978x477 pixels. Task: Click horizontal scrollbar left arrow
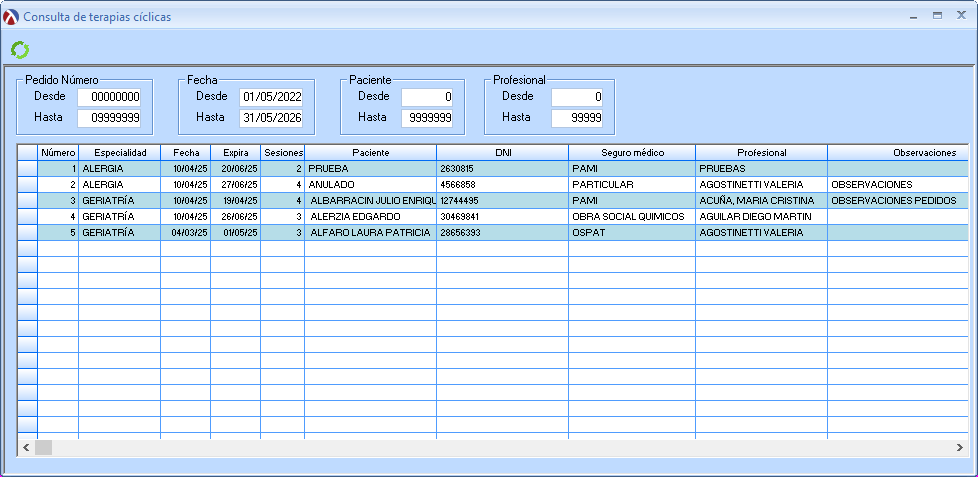26,448
